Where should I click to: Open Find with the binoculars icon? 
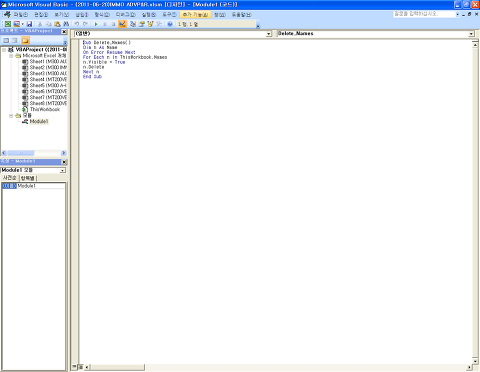coord(66,24)
